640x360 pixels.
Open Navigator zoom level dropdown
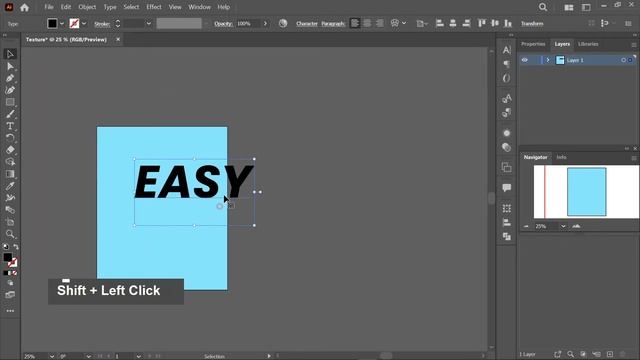[563, 226]
